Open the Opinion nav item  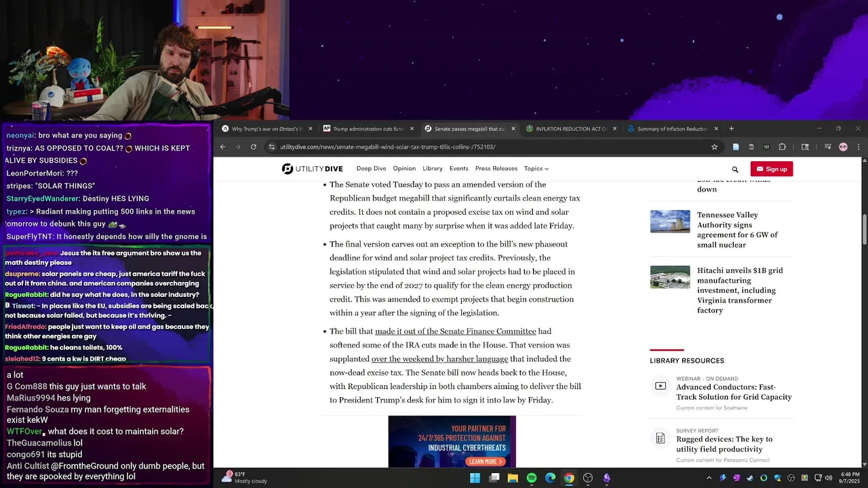[x=404, y=169]
